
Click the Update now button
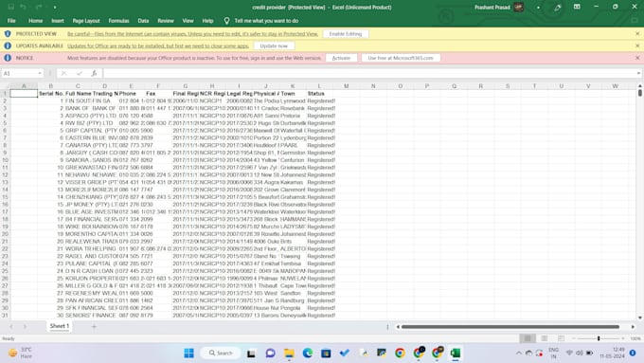pos(274,45)
